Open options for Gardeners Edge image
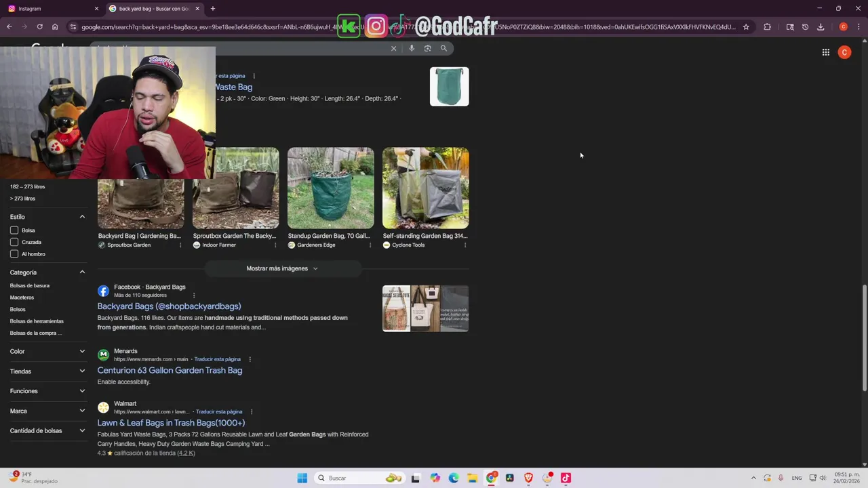This screenshot has height=488, width=868. point(370,245)
